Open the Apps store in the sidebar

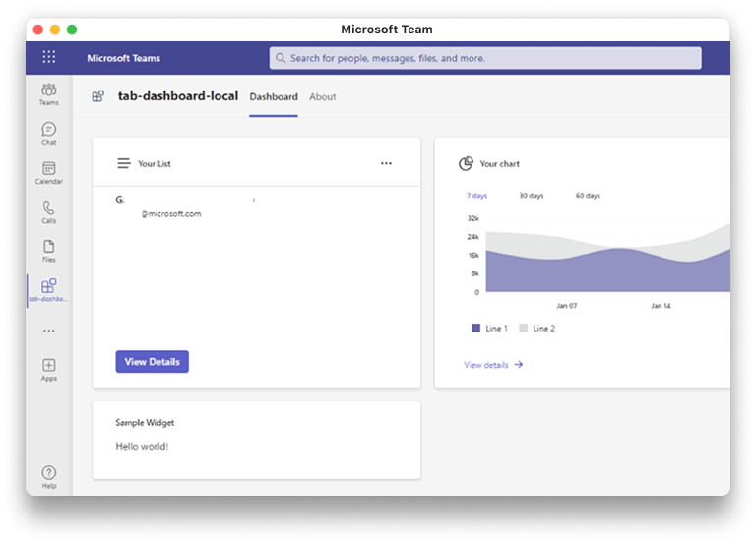point(48,370)
